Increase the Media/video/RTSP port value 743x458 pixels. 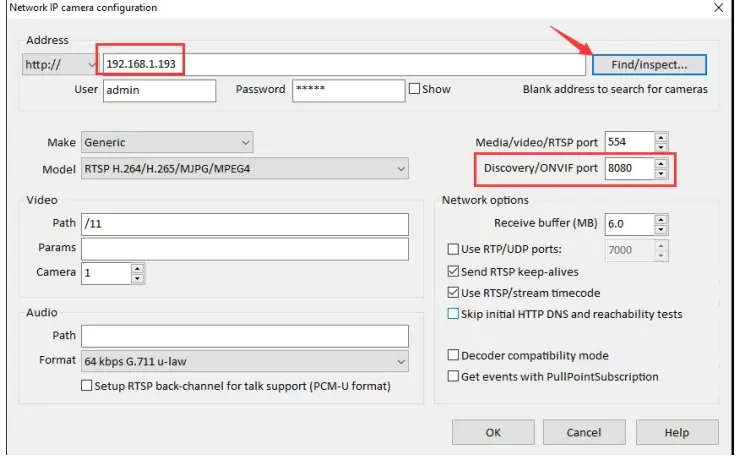pos(661,137)
